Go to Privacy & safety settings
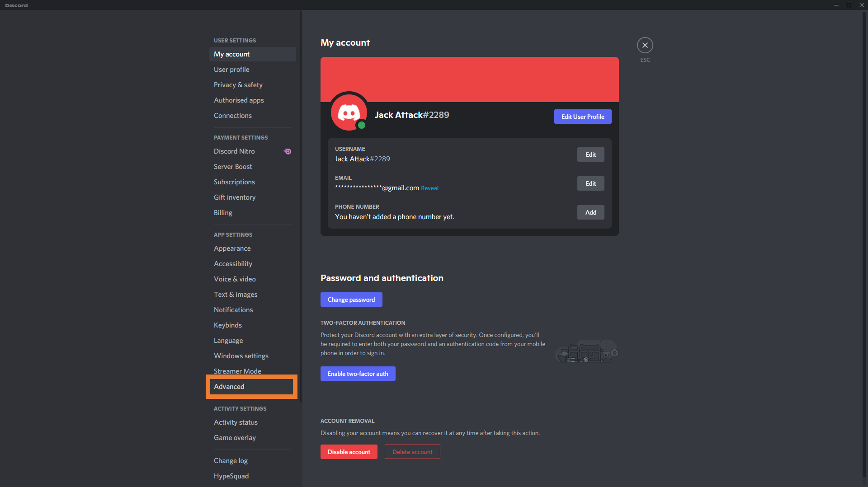The image size is (868, 487). click(x=238, y=85)
